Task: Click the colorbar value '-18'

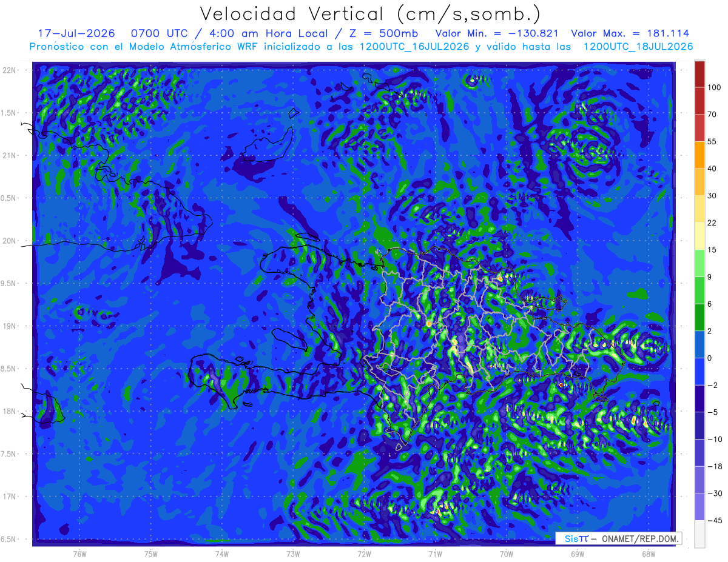Action: point(715,466)
